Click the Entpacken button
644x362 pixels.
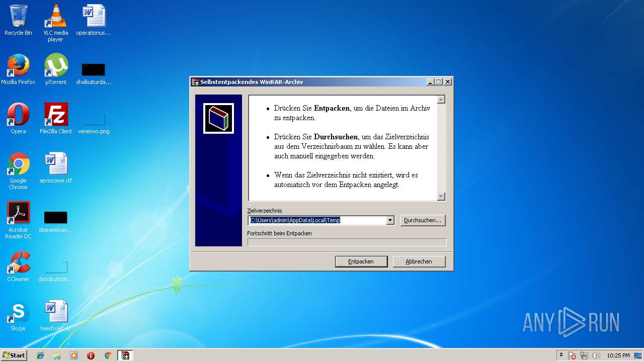[361, 261]
